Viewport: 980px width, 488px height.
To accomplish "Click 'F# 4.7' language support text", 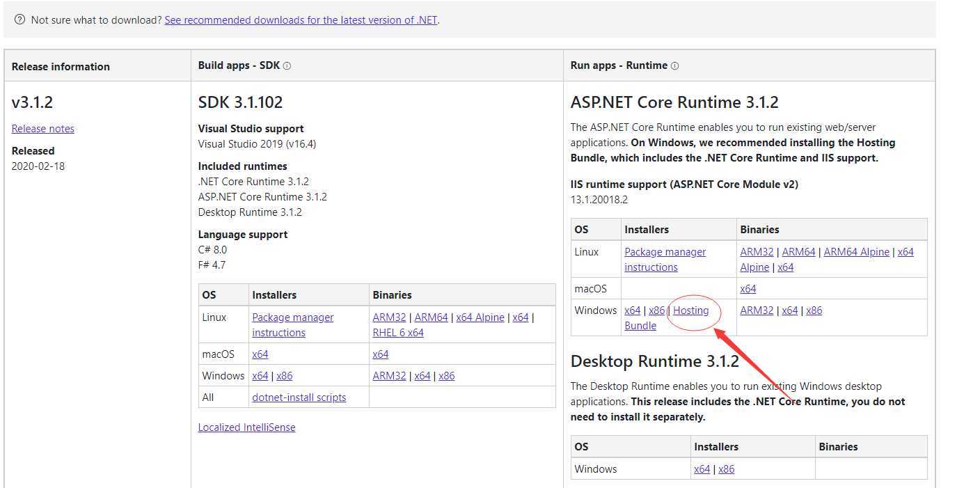I will pos(212,265).
